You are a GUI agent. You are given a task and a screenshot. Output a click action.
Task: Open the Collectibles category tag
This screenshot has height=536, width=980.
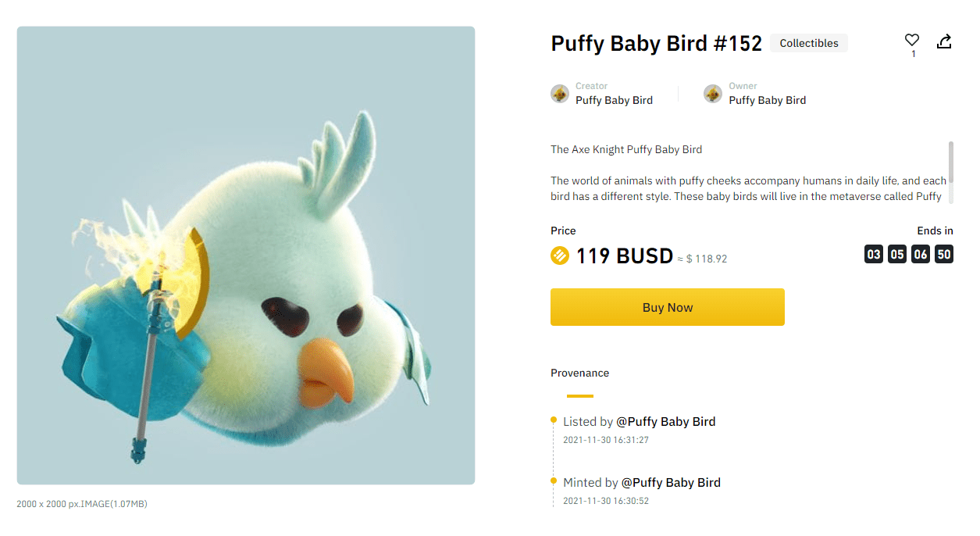tap(808, 43)
